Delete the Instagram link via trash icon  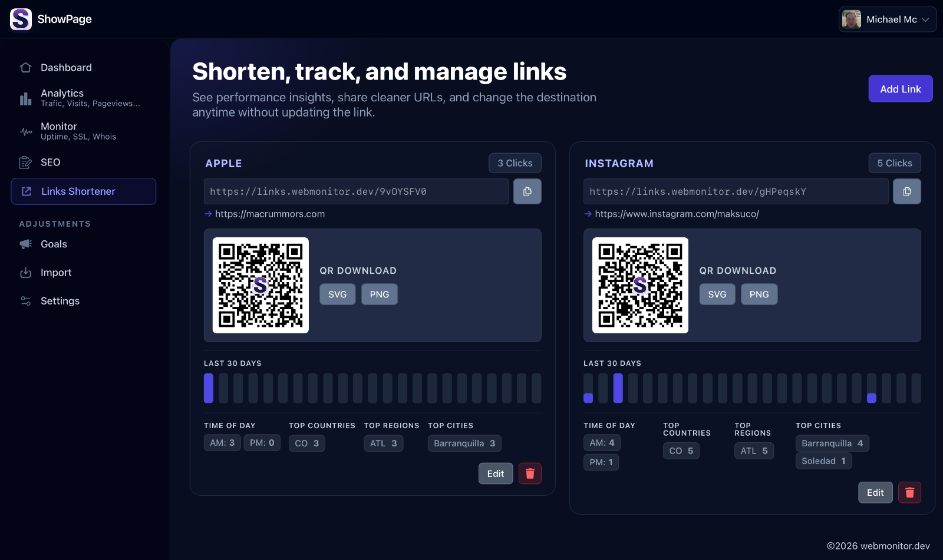tap(909, 492)
